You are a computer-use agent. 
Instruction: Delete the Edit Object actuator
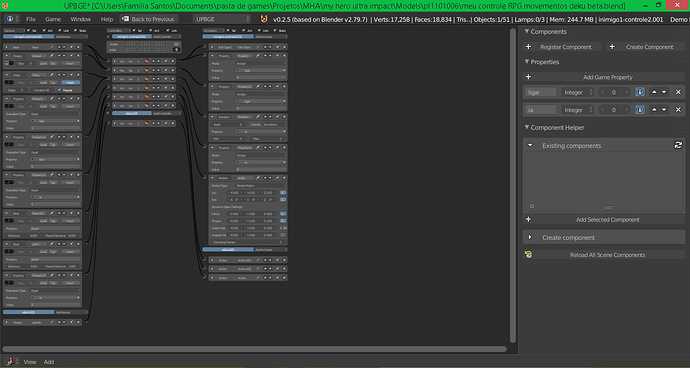pos(284,47)
